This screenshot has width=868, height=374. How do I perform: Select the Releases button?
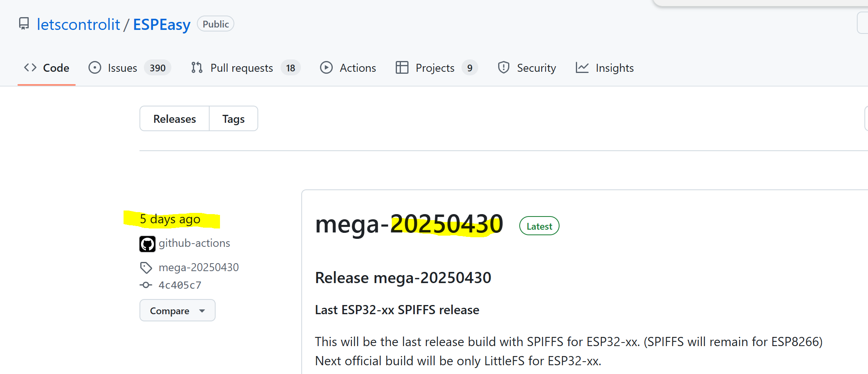[x=175, y=118]
